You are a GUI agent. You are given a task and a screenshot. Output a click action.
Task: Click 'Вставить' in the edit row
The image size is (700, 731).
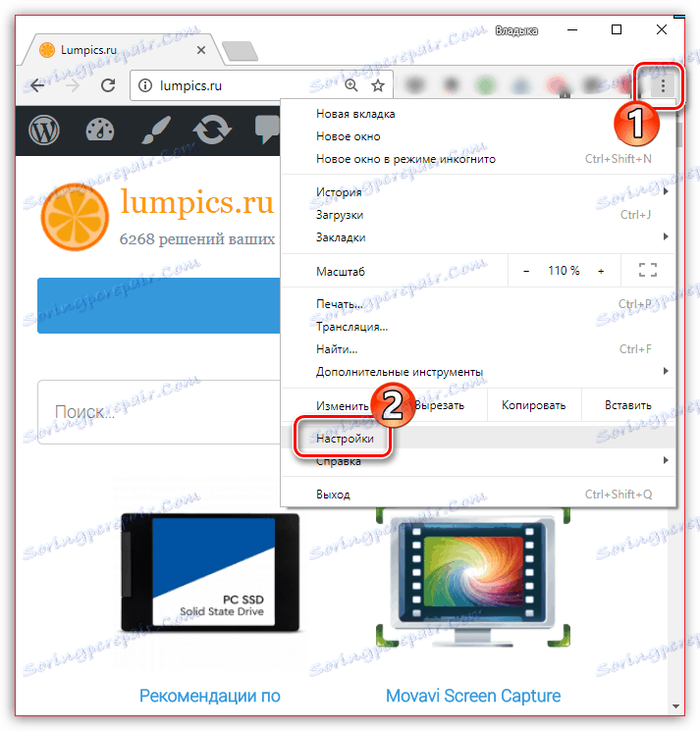tap(628, 405)
